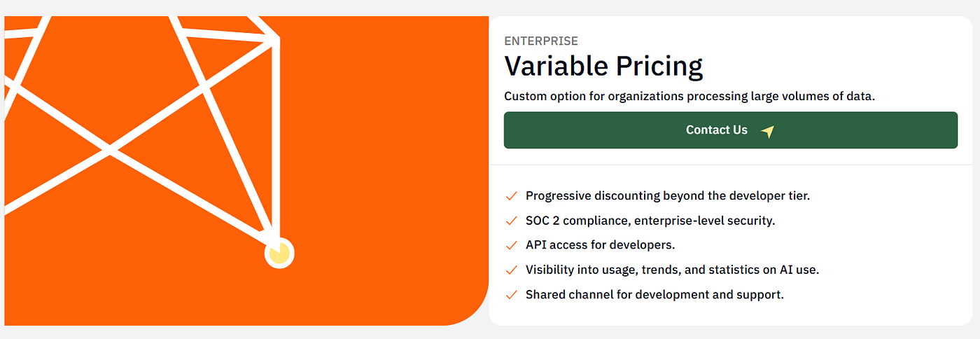Click the Contact Us button

pos(730,130)
